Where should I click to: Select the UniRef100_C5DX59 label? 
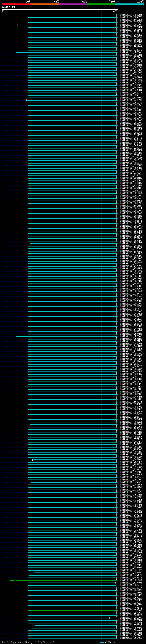click(131, 638)
